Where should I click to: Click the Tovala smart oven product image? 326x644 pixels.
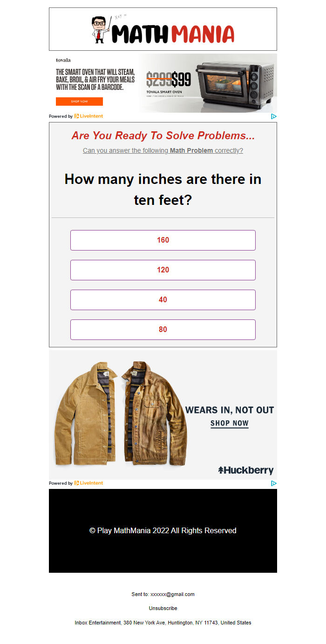click(x=235, y=83)
